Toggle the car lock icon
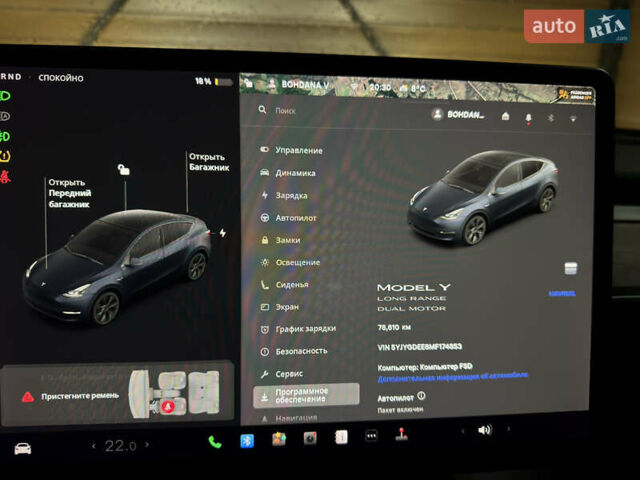 coord(124,169)
